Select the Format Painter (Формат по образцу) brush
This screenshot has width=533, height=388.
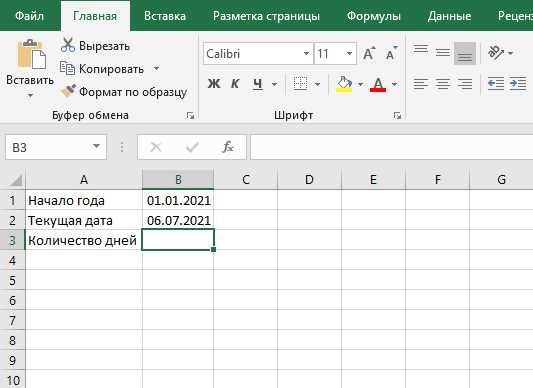point(68,91)
